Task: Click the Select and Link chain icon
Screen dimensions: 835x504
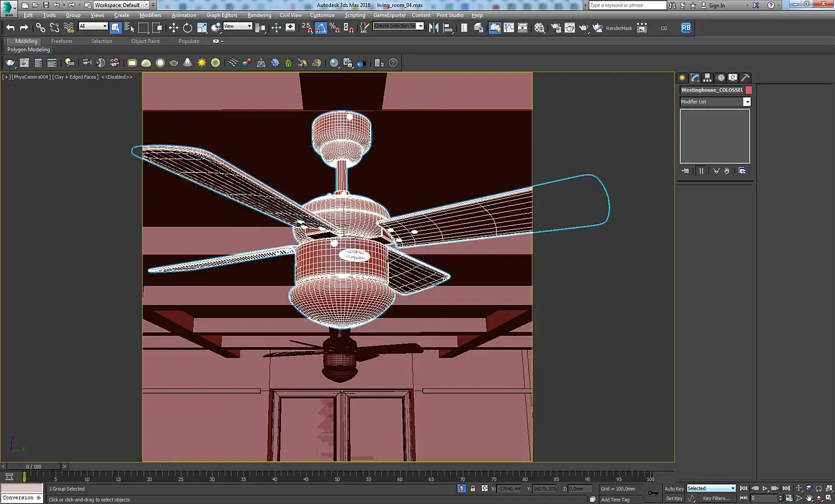Action: pyautogui.click(x=40, y=27)
